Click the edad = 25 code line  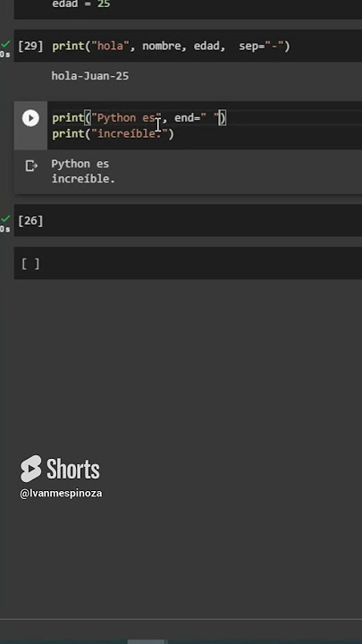80,4
